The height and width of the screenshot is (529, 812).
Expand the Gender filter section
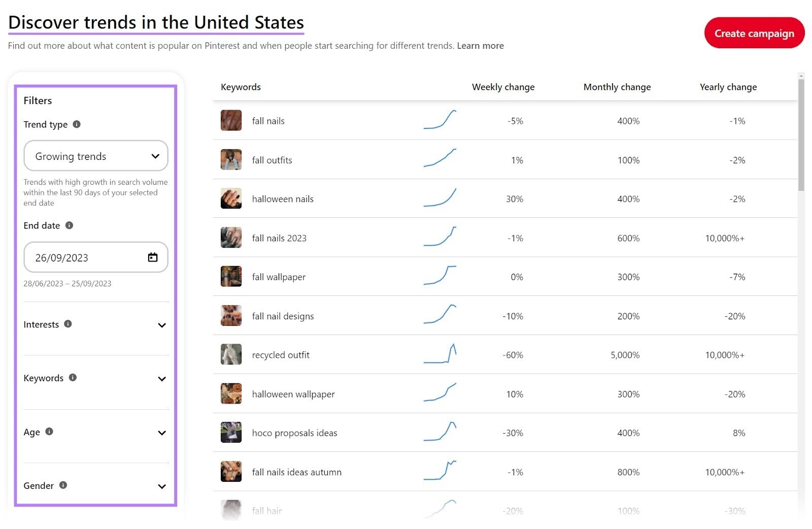161,486
